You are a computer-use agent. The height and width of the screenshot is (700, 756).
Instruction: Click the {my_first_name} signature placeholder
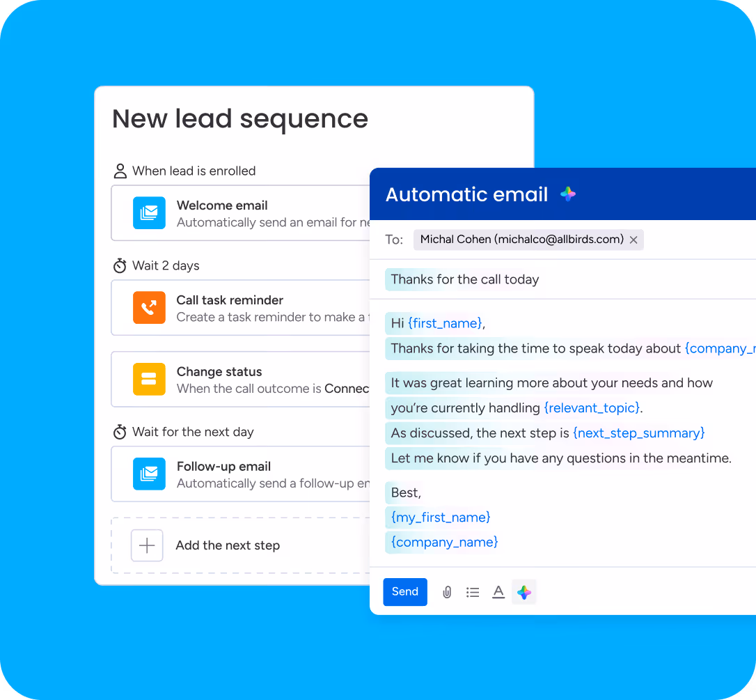(x=441, y=518)
